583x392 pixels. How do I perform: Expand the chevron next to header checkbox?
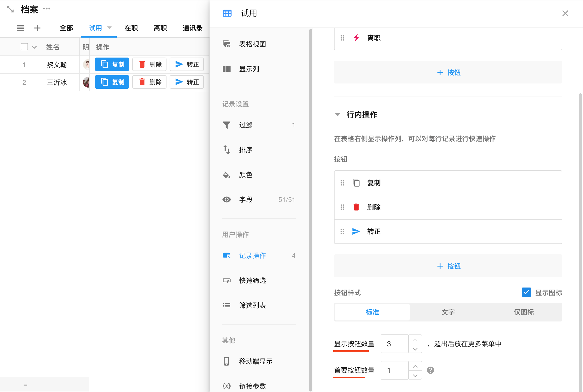click(34, 47)
